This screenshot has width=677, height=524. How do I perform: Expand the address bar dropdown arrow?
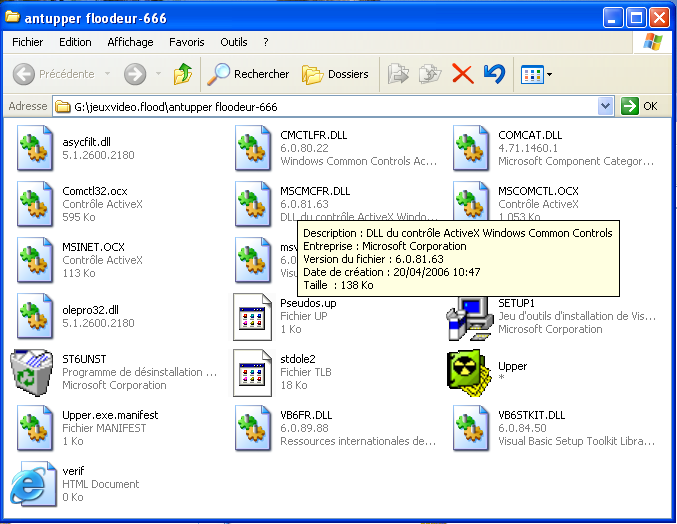point(605,106)
